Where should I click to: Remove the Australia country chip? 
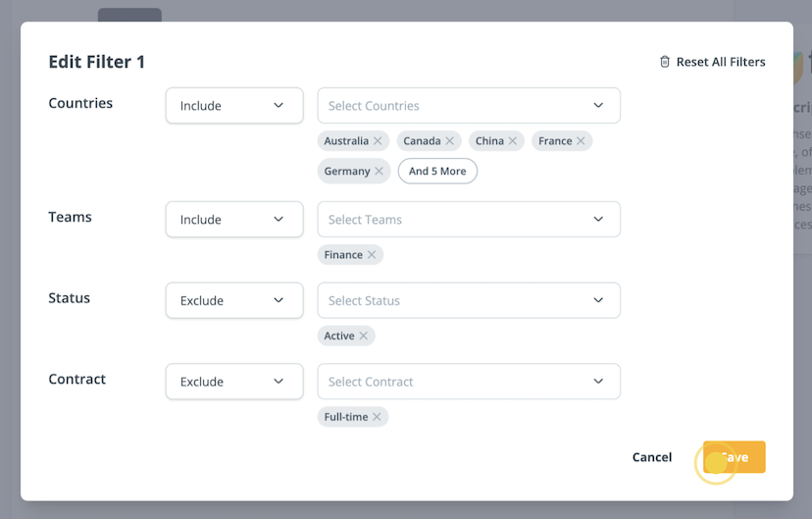[x=378, y=141]
